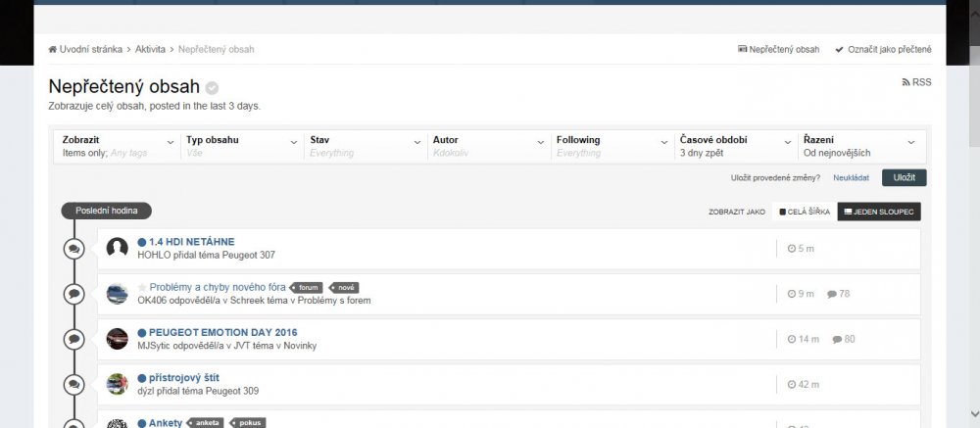Viewport: 980px width, 428px height.
Task: Open HOHLO's avatar
Action: click(x=117, y=248)
